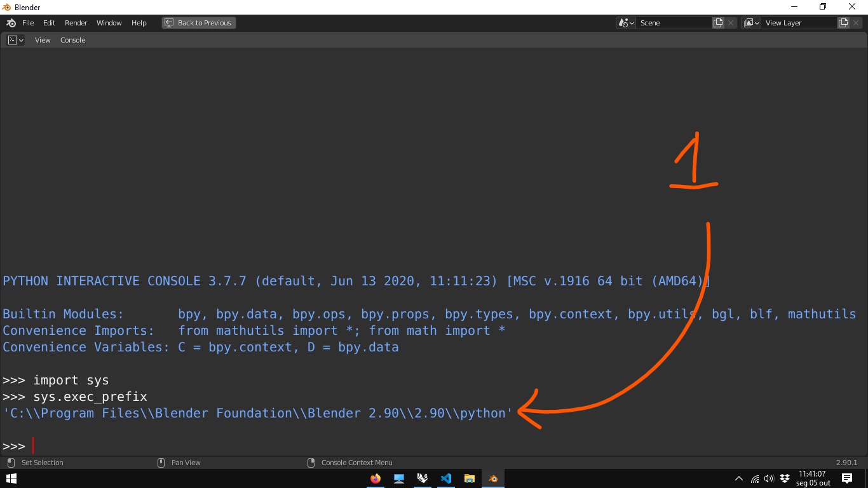Click the Dropbox tray icon
This screenshot has height=488, width=868.
(x=785, y=478)
